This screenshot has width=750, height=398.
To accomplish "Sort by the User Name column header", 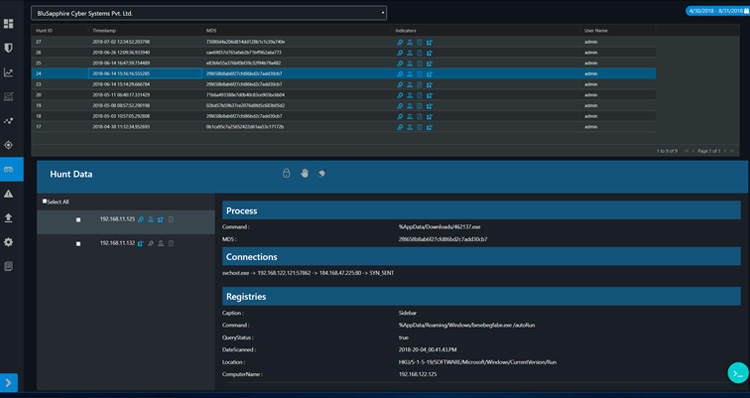I will point(596,31).
